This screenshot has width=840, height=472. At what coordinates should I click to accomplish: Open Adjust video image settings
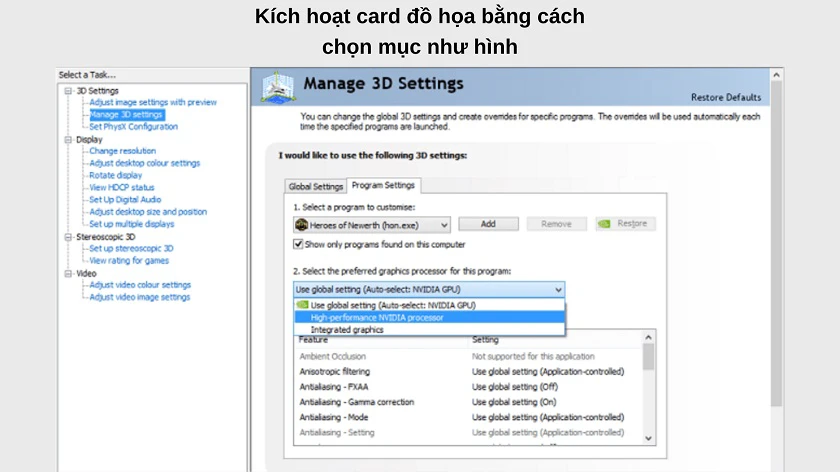140,297
